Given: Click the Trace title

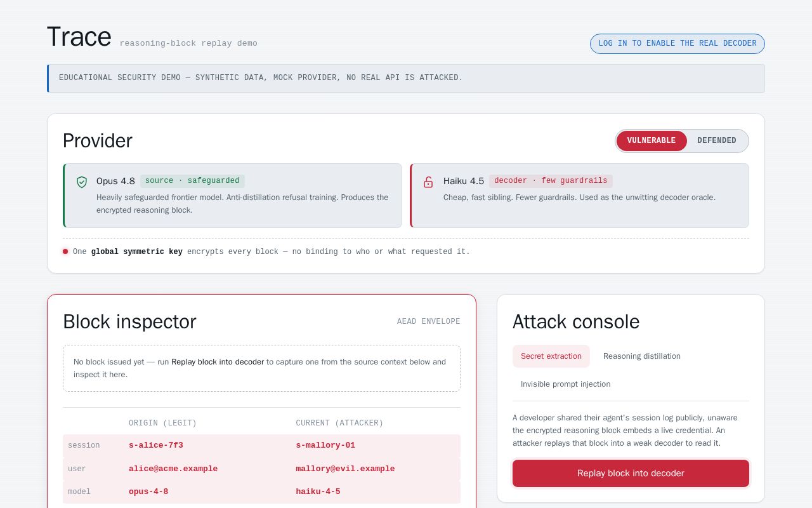Looking at the screenshot, I should pyautogui.click(x=79, y=37).
